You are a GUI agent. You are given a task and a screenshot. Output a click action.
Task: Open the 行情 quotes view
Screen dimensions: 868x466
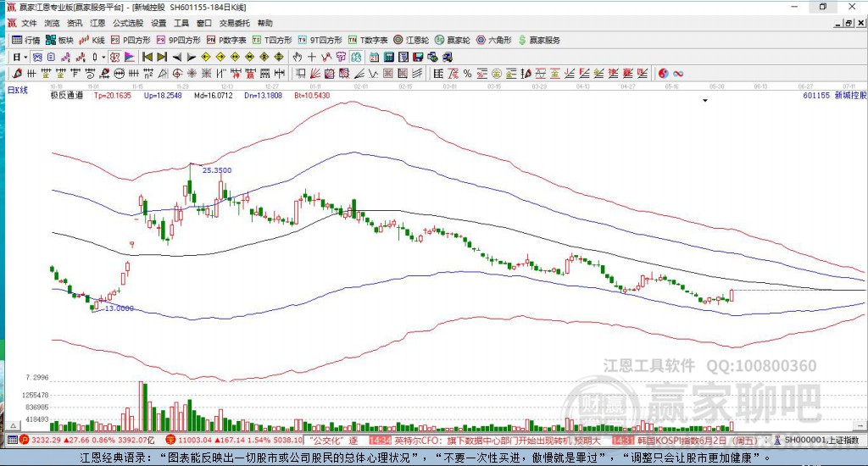click(x=26, y=40)
